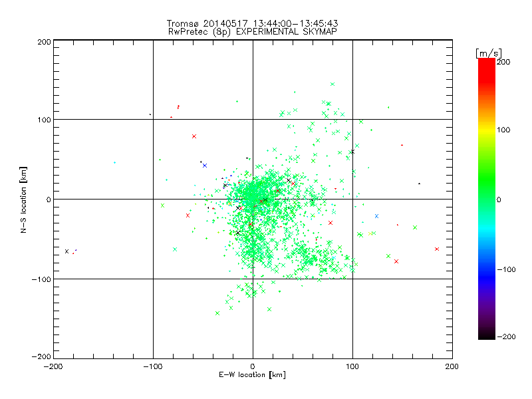Viewport: 532px width, 399px height.
Task: Click the black X marker near -190 km E-W
Action: [67, 251]
